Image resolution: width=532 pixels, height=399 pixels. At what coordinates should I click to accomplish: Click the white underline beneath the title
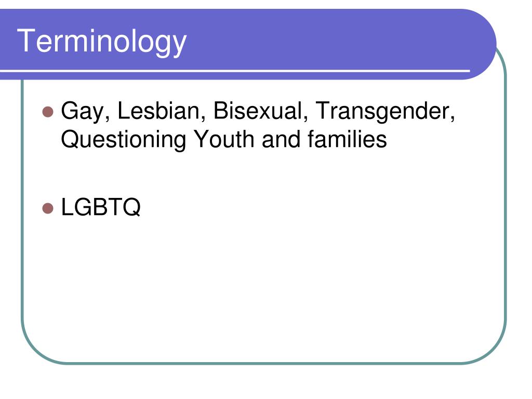point(235,71)
